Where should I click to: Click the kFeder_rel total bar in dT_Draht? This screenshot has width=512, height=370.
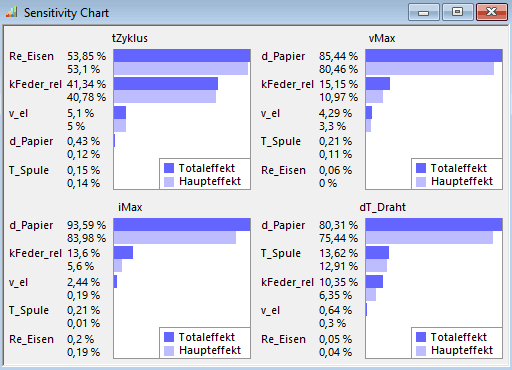(x=374, y=281)
